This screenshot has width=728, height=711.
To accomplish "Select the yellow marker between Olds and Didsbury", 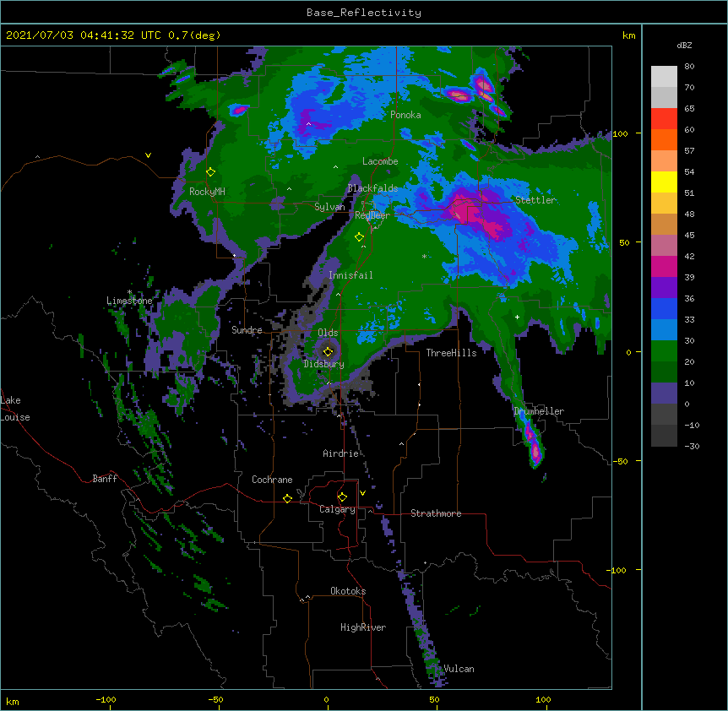I will click(x=328, y=351).
